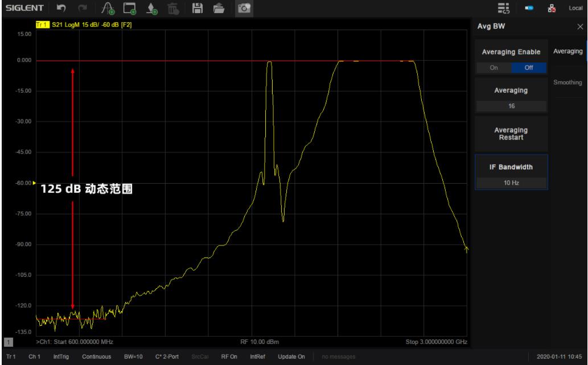Click the add window icon
This screenshot has height=365, width=588.
click(x=130, y=9)
